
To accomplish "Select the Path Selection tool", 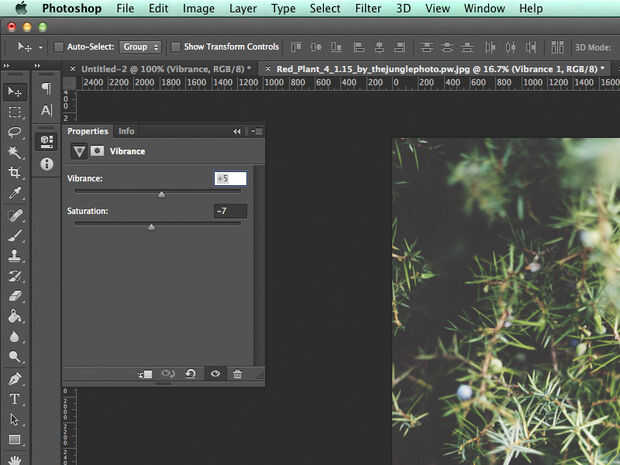I will pos(15,419).
